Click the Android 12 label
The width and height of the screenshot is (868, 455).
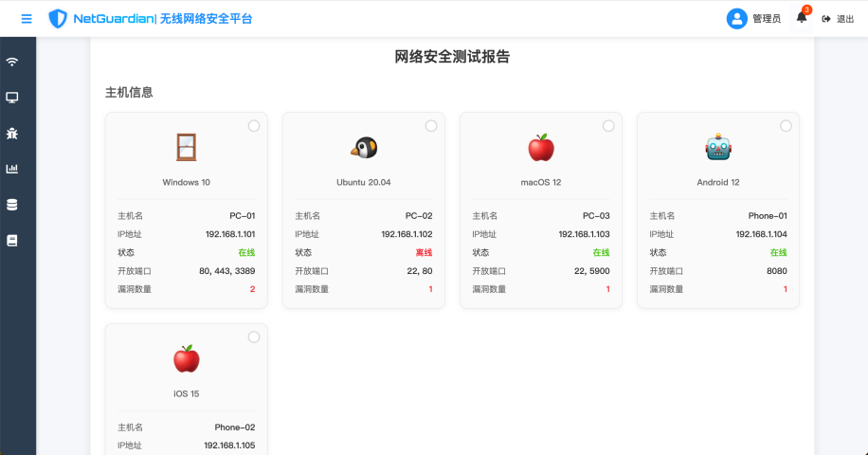pyautogui.click(x=718, y=182)
